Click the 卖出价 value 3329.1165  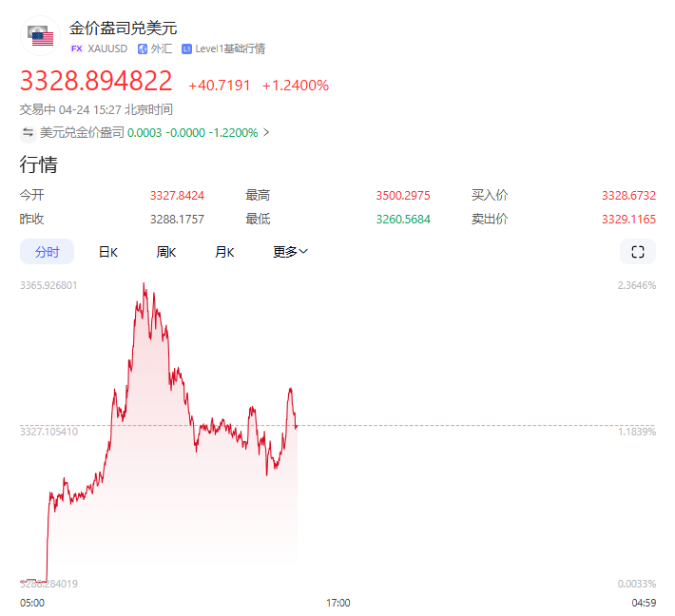628,219
